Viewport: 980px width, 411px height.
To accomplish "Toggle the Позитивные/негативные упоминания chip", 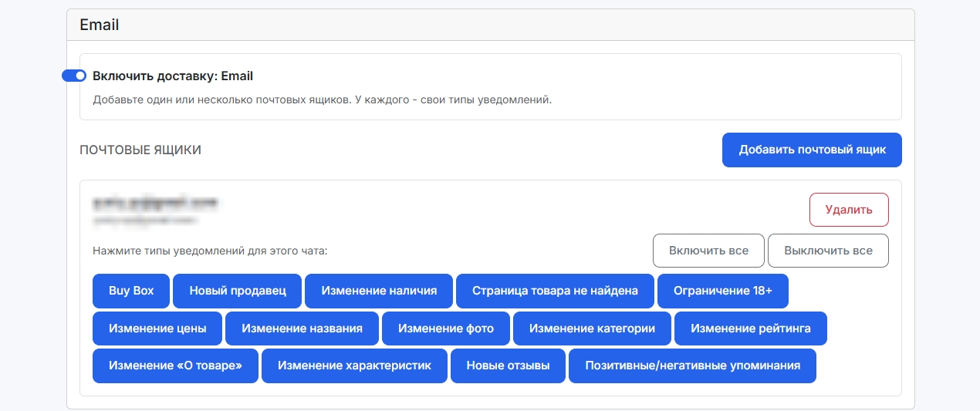I will point(692,366).
